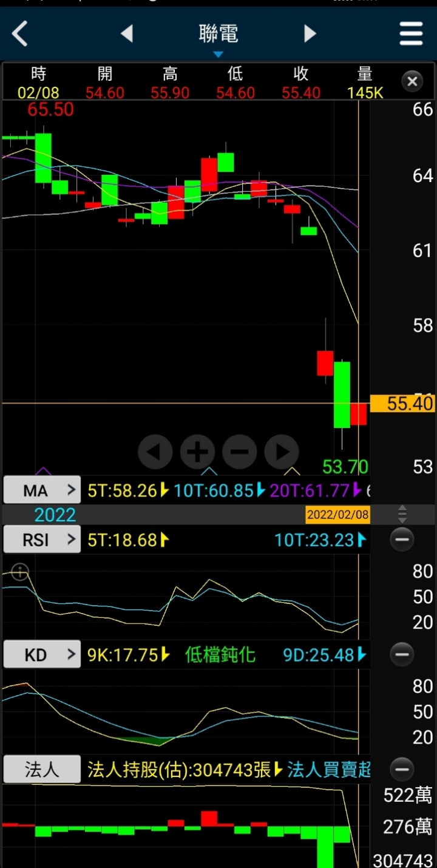Open the KD indicator selector
The height and width of the screenshot is (868, 437).
coord(42,654)
